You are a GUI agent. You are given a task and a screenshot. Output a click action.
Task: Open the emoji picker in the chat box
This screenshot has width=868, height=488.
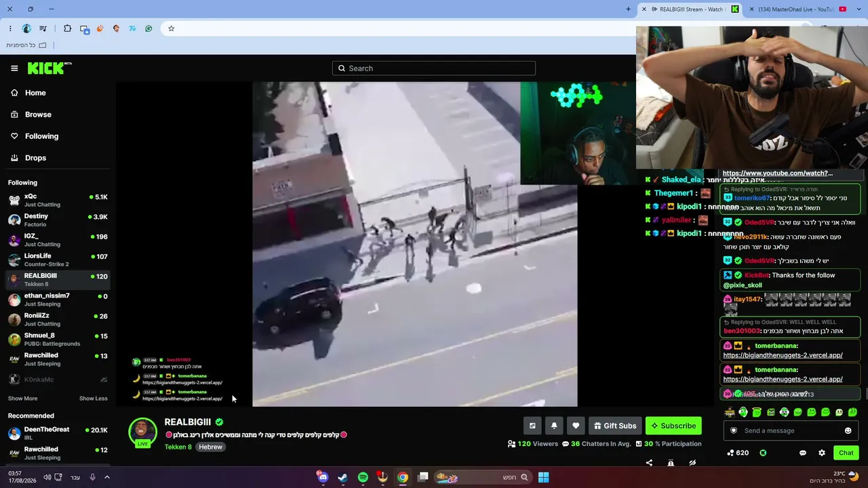tap(848, 430)
